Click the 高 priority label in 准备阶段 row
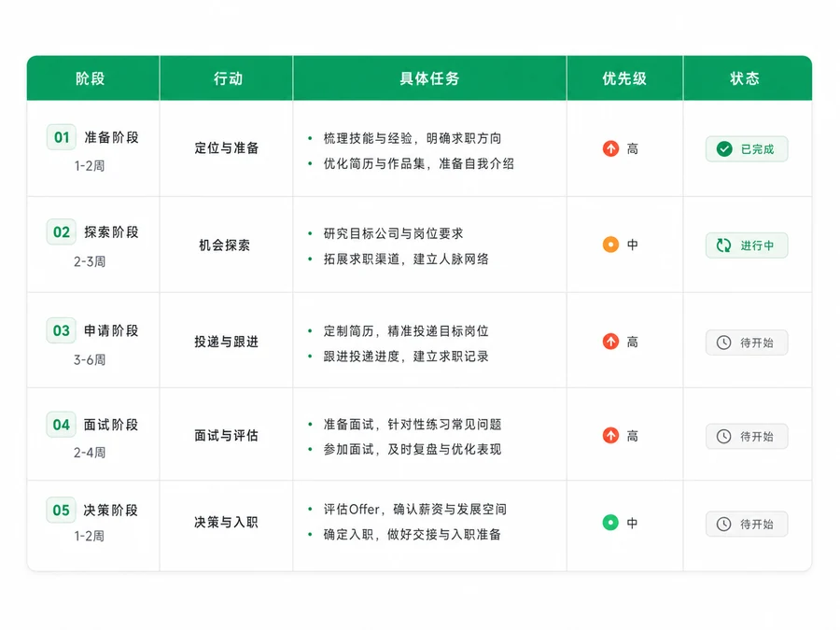The width and height of the screenshot is (840, 630). coord(633,149)
